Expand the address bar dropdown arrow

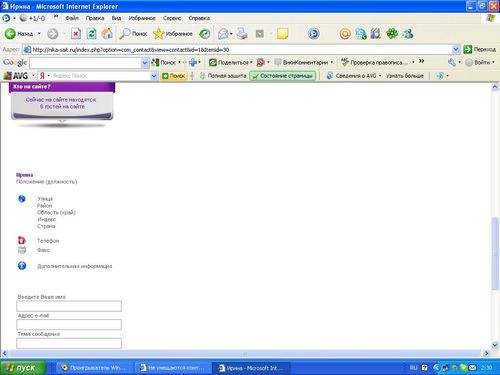point(456,50)
